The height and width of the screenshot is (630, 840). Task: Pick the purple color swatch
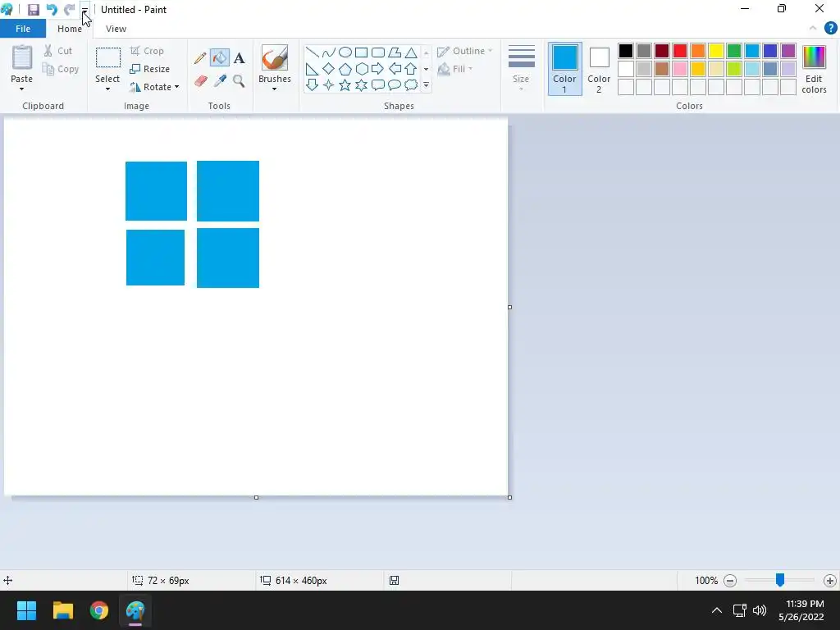(788, 51)
